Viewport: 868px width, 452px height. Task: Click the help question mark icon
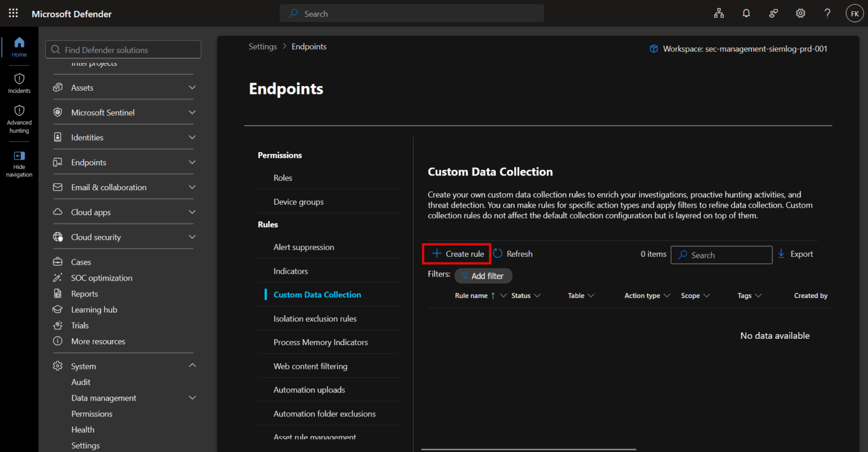point(827,14)
